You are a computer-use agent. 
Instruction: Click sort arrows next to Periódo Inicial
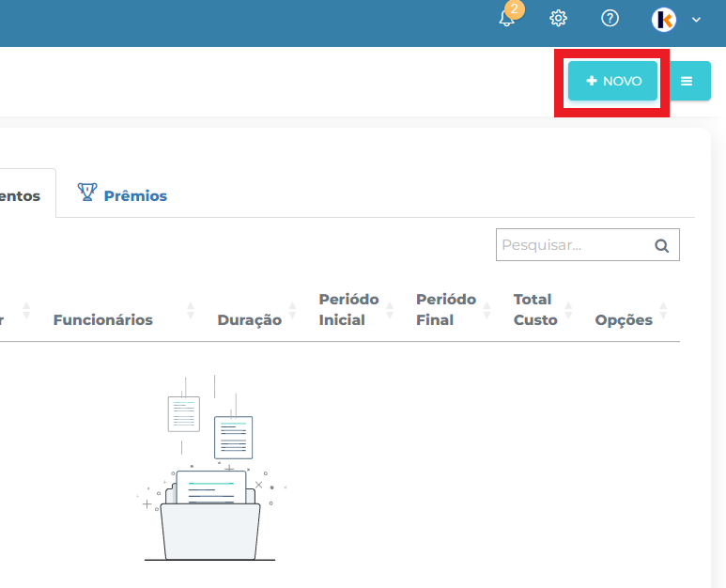tap(390, 310)
